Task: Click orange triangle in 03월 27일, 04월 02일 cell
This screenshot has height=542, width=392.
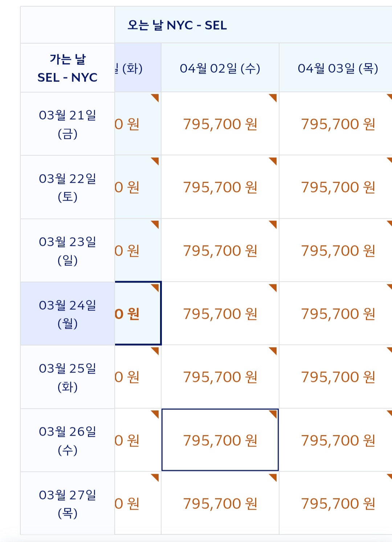Action: point(274,477)
